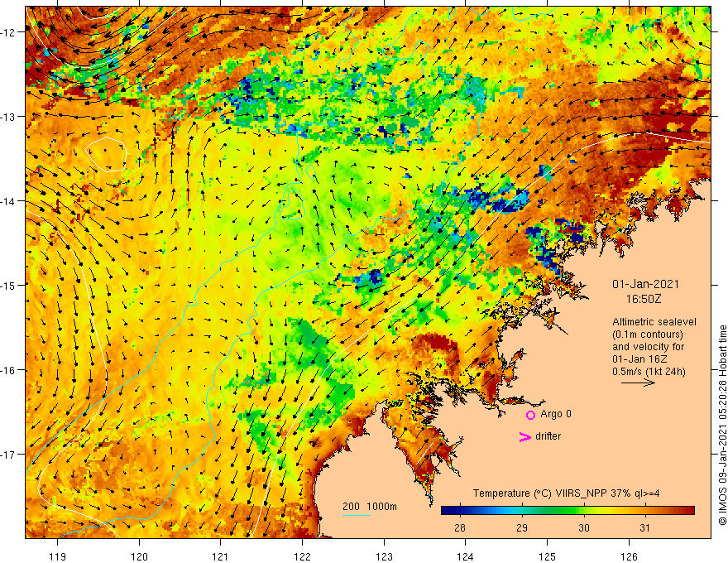This screenshot has height=563, width=728.
Task: Click the '29' value under the color bar
Action: click(522, 527)
